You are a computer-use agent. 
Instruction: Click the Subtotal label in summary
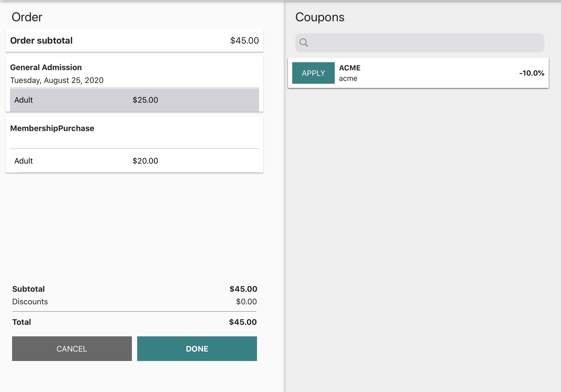tap(28, 289)
